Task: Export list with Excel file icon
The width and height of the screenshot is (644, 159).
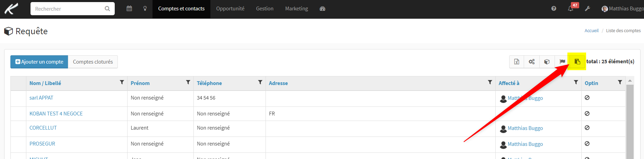Action: (516, 62)
